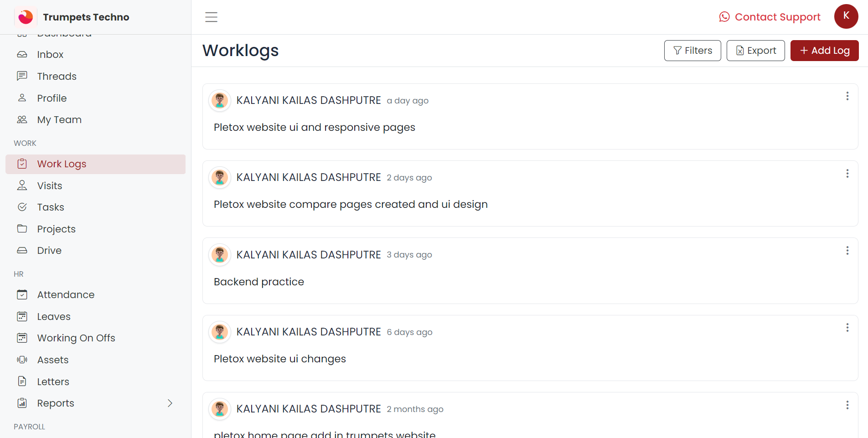This screenshot has width=868, height=438.
Task: Open the Projects menu item
Action: coord(56,229)
